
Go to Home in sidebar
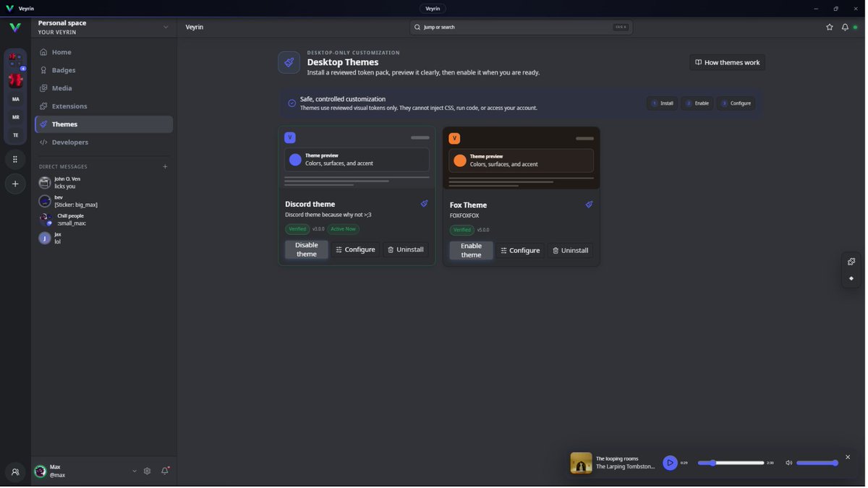[103, 52]
